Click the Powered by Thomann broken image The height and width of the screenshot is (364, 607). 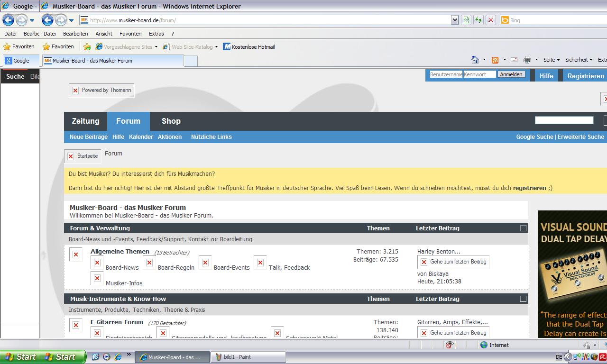[x=101, y=90]
